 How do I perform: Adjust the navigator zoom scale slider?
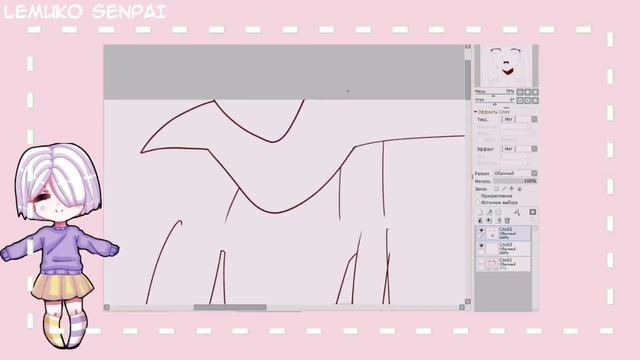pos(495,92)
